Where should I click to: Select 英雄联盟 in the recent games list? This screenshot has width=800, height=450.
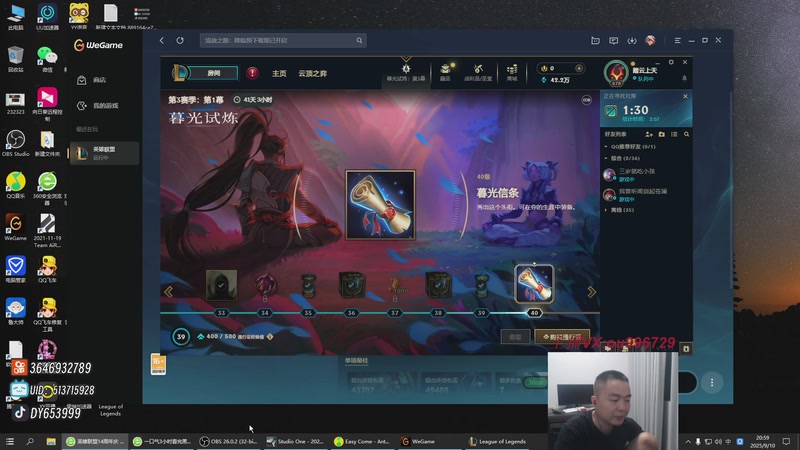click(104, 153)
